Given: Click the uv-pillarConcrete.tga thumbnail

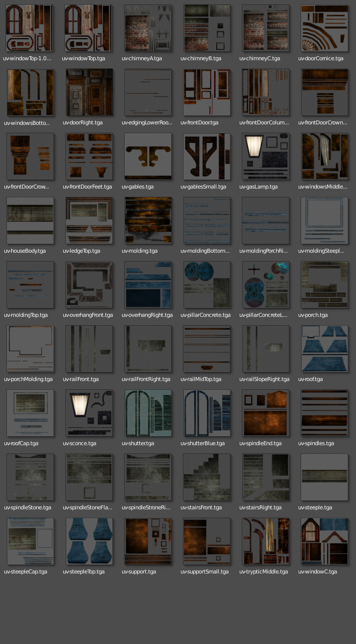Looking at the screenshot, I should click(206, 285).
